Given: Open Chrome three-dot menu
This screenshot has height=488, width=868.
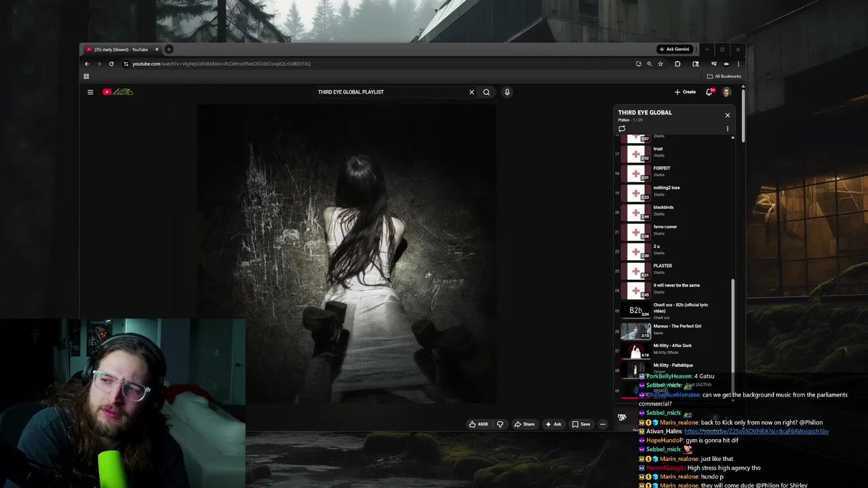Looking at the screenshot, I should point(738,64).
